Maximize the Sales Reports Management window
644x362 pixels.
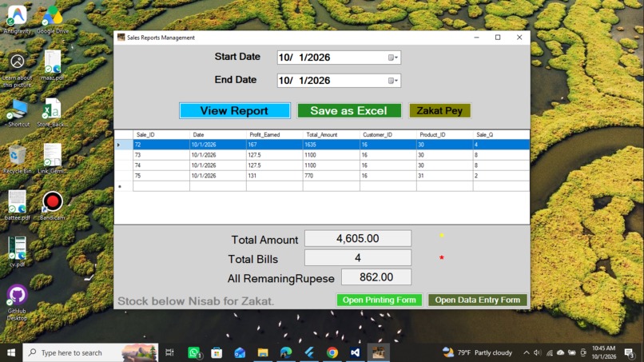click(x=498, y=38)
